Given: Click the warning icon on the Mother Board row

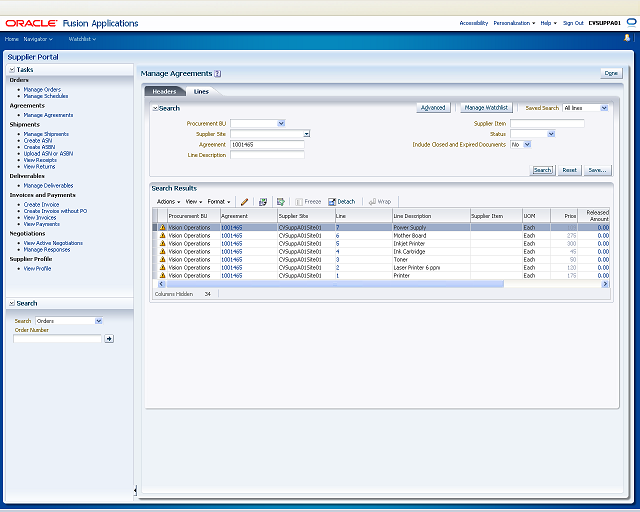Looking at the screenshot, I should 162,236.
